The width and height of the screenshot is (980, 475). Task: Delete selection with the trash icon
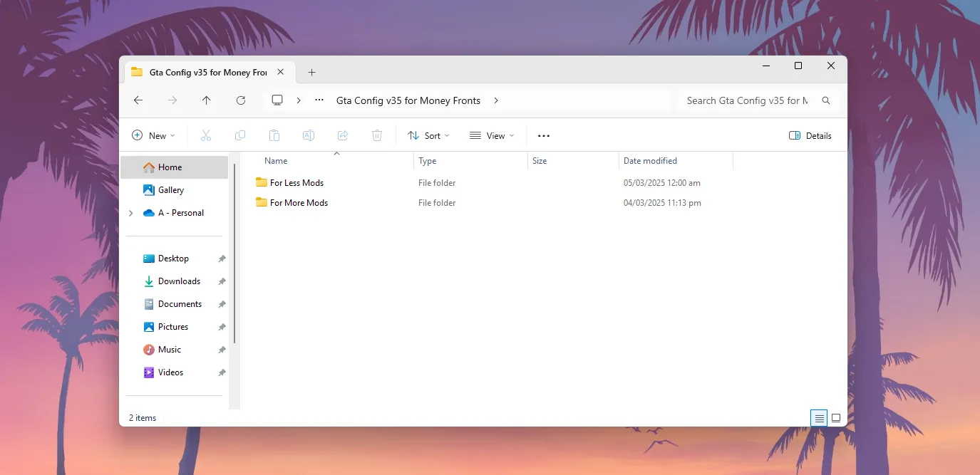pyautogui.click(x=377, y=135)
